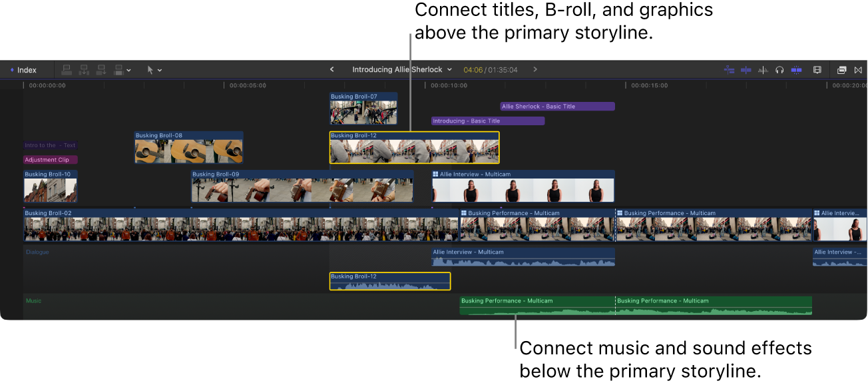
Task: Click the Overwrite clip icon
Action: (x=118, y=70)
